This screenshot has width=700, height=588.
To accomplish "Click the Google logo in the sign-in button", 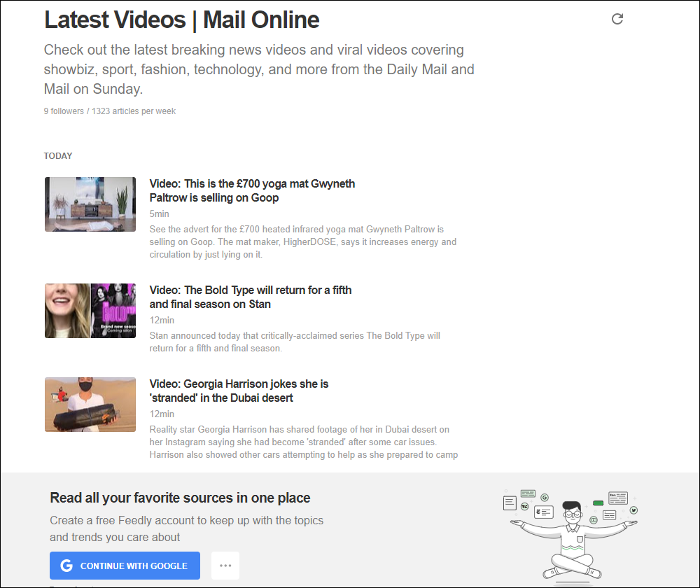I will 66,566.
